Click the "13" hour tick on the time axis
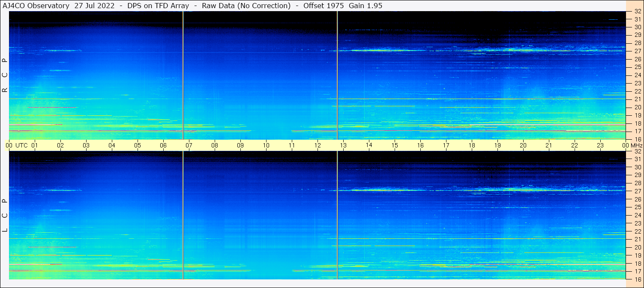The width and height of the screenshot is (644, 288). [x=343, y=145]
